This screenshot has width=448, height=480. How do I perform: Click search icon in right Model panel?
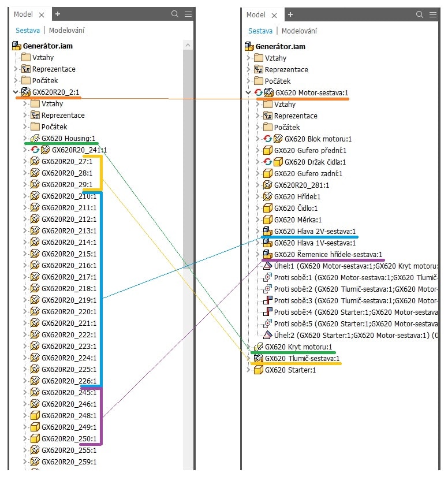pos(420,14)
